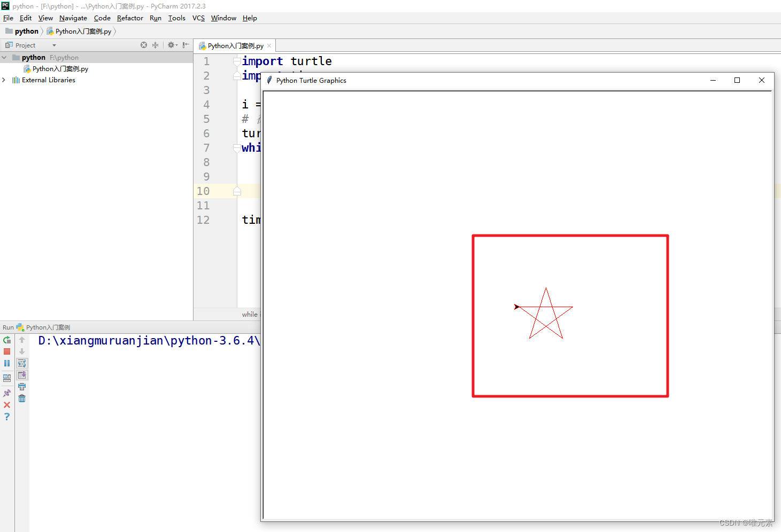The image size is (781, 532).
Task: Print the console output with printer icon
Action: point(22,387)
